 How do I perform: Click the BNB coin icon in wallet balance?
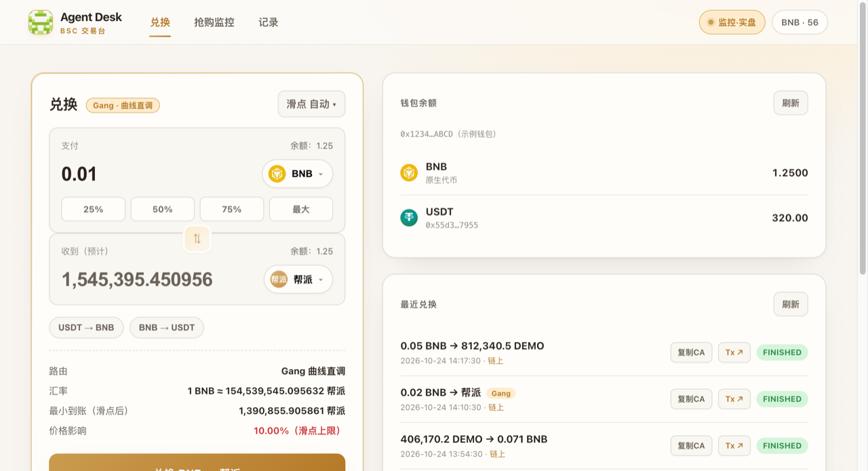(409, 172)
